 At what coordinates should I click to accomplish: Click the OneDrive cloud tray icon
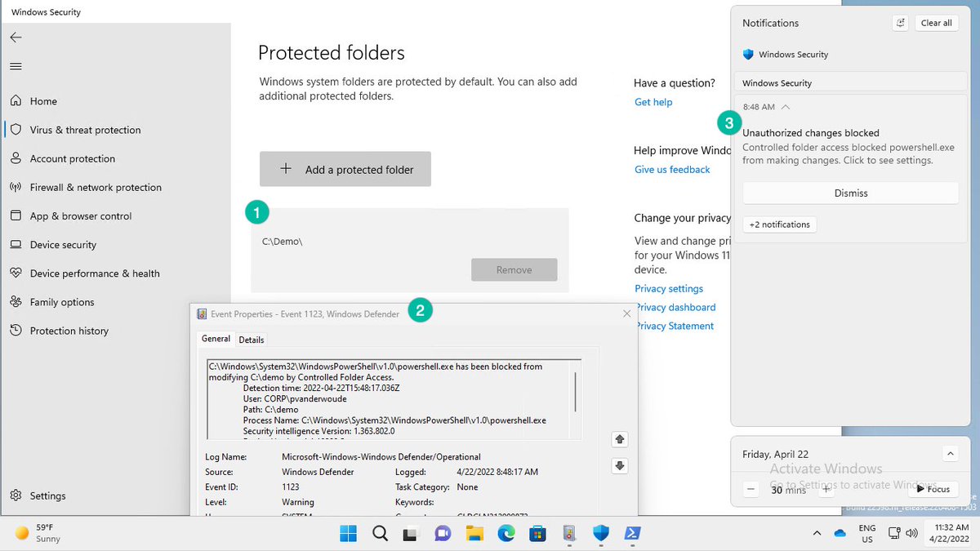coord(840,533)
